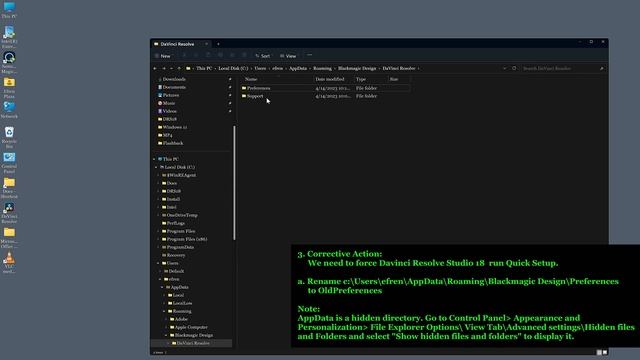Open the New item dropdown
This screenshot has height=360, width=640.
coord(163,56)
